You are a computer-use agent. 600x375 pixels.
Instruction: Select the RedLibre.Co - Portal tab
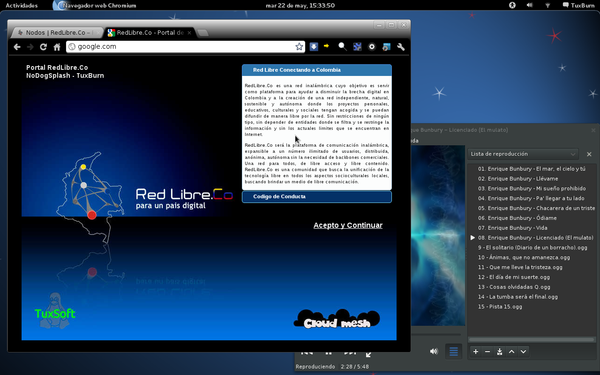click(150, 33)
